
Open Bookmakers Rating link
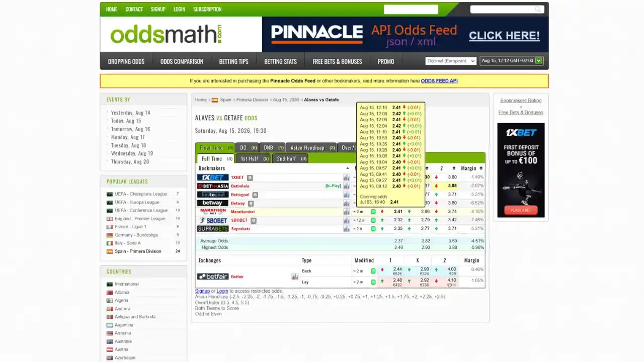pyautogui.click(x=521, y=101)
